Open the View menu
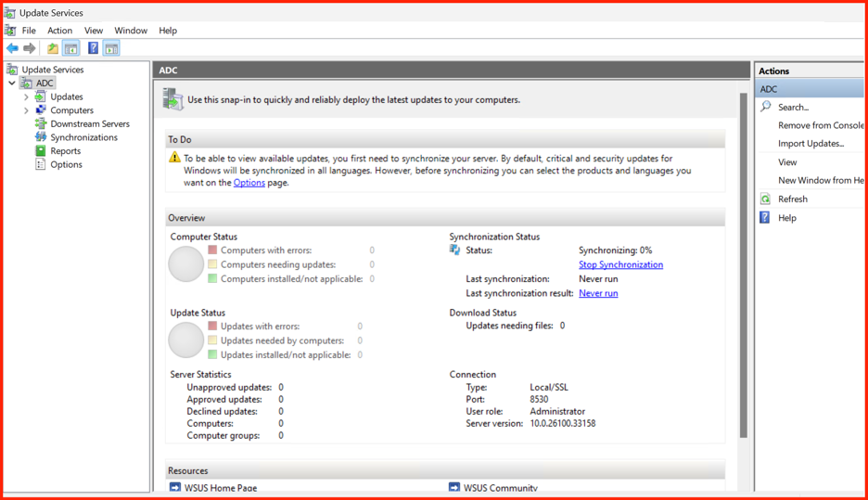Image resolution: width=868 pixels, height=500 pixels. pyautogui.click(x=94, y=31)
